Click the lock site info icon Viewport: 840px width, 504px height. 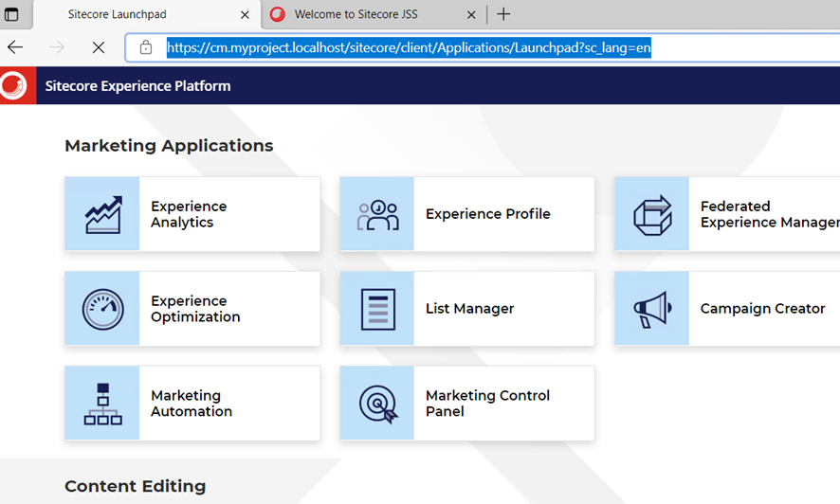pos(146,47)
